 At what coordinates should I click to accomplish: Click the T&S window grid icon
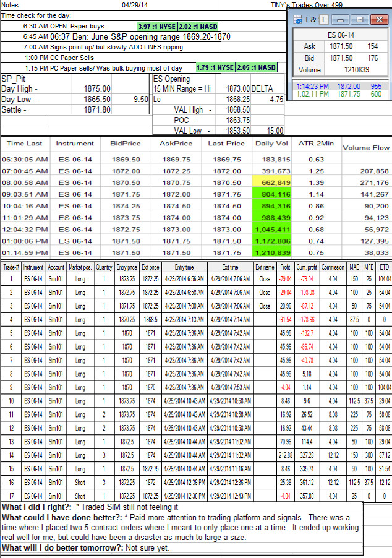297,20
